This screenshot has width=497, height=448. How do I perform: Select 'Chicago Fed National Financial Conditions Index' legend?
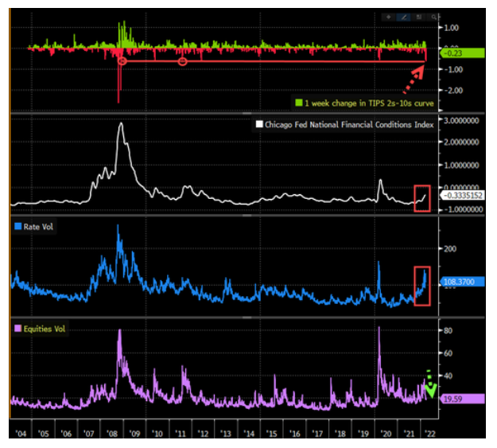tap(349, 125)
